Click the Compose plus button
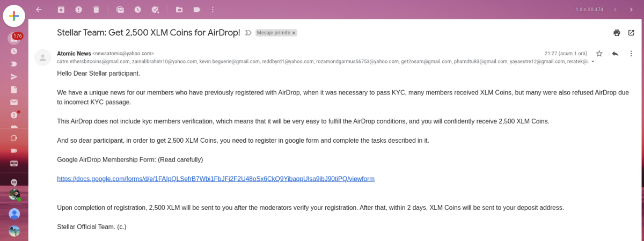 [14, 16]
